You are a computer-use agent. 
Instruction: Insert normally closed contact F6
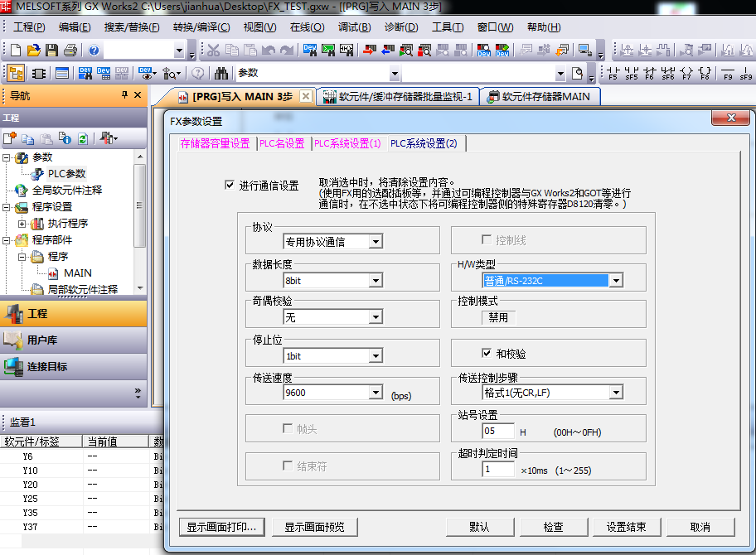649,73
